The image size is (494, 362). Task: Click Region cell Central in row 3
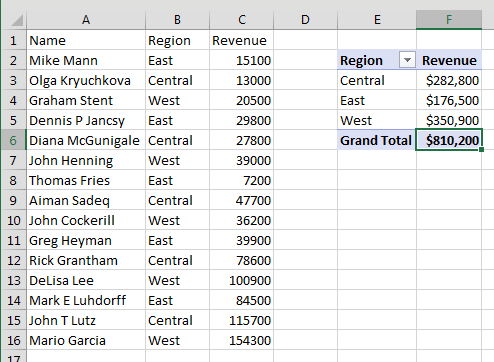[177, 80]
